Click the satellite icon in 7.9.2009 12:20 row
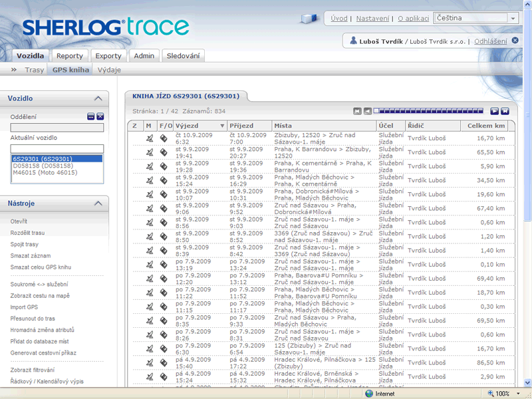This screenshot has height=399, width=532. click(150, 279)
